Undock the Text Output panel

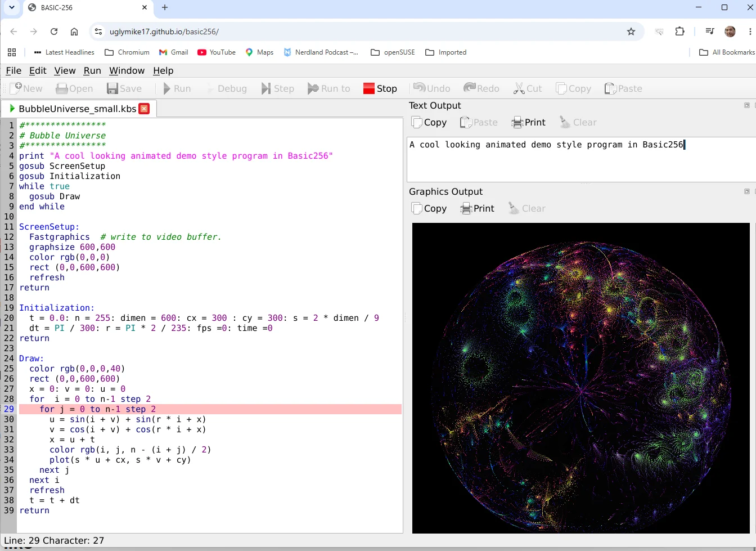click(x=747, y=105)
